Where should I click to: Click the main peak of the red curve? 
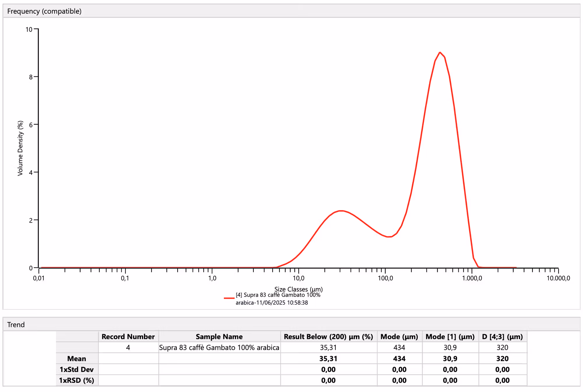(440, 53)
